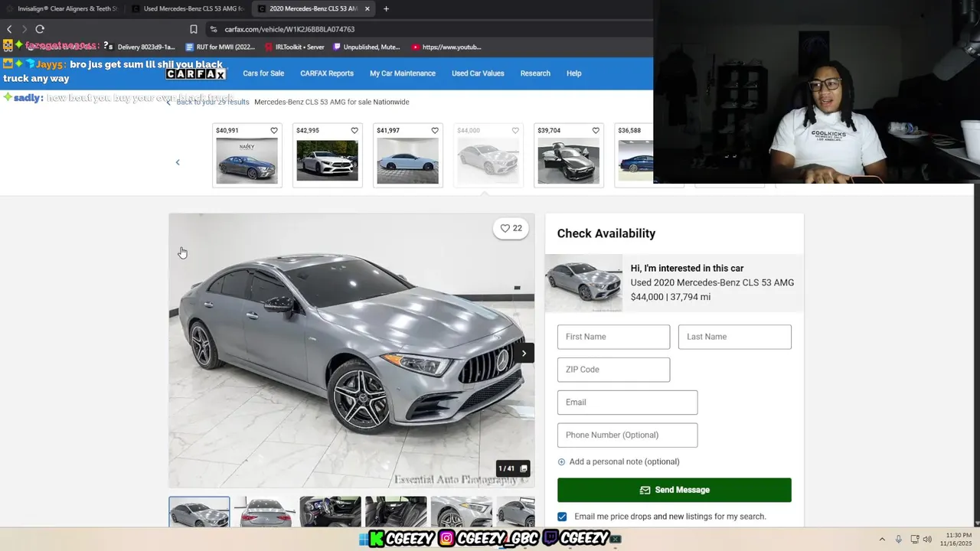Advance to next photo with right arrow
980x551 pixels.
[524, 353]
